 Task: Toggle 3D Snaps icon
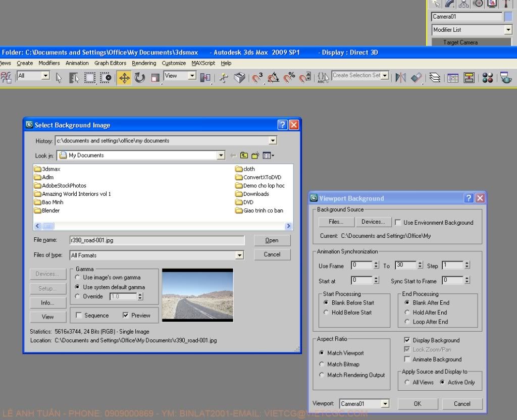[x=257, y=78]
